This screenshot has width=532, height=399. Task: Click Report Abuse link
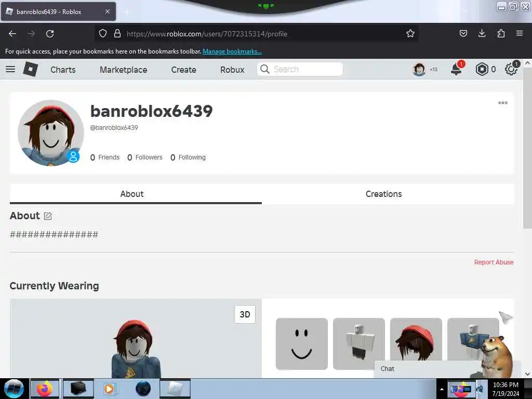pyautogui.click(x=494, y=262)
